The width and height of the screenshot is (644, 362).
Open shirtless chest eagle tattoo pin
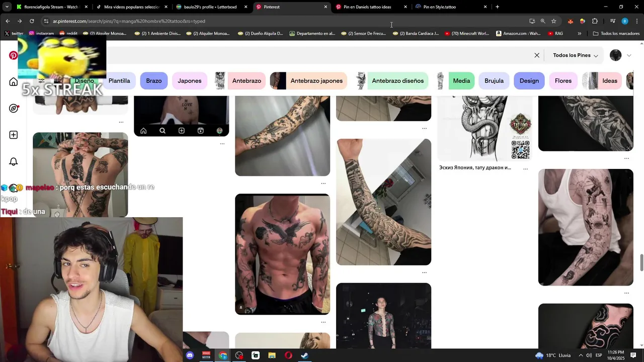[282, 254]
